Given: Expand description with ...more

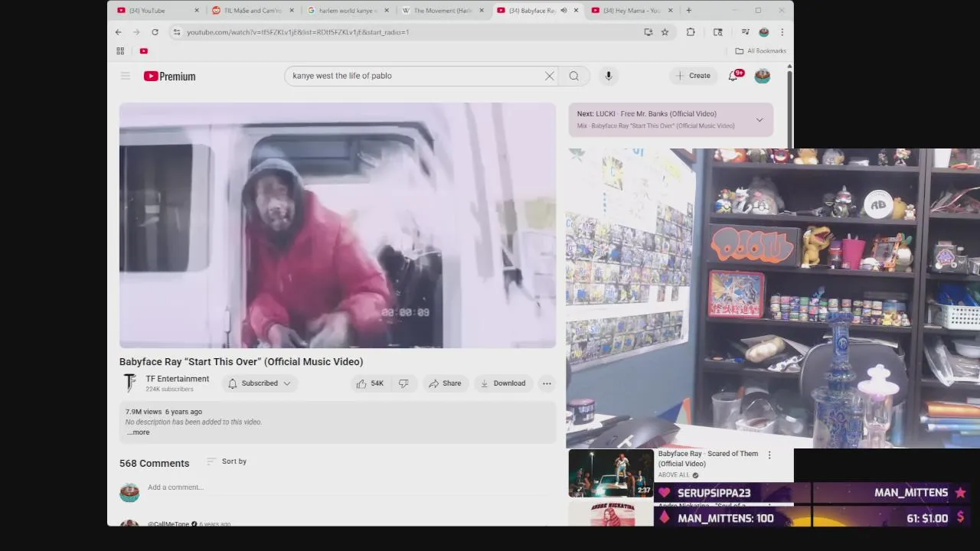Looking at the screenshot, I should click(x=139, y=432).
